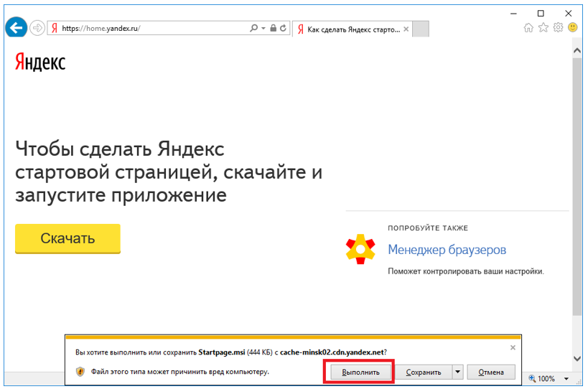The image size is (588, 389).
Task: Click the smiley feedback icon
Action: pyautogui.click(x=573, y=27)
